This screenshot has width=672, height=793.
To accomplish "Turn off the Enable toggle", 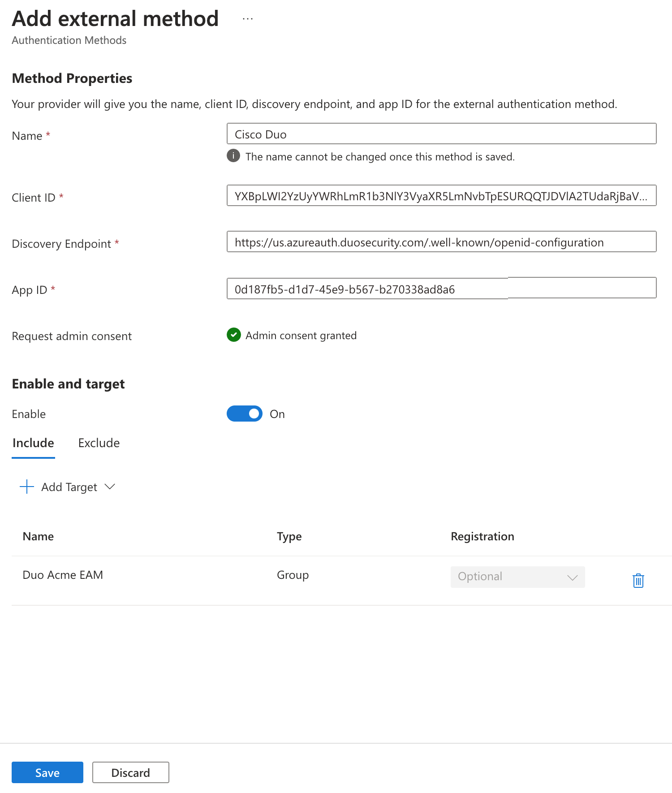I will tap(245, 414).
